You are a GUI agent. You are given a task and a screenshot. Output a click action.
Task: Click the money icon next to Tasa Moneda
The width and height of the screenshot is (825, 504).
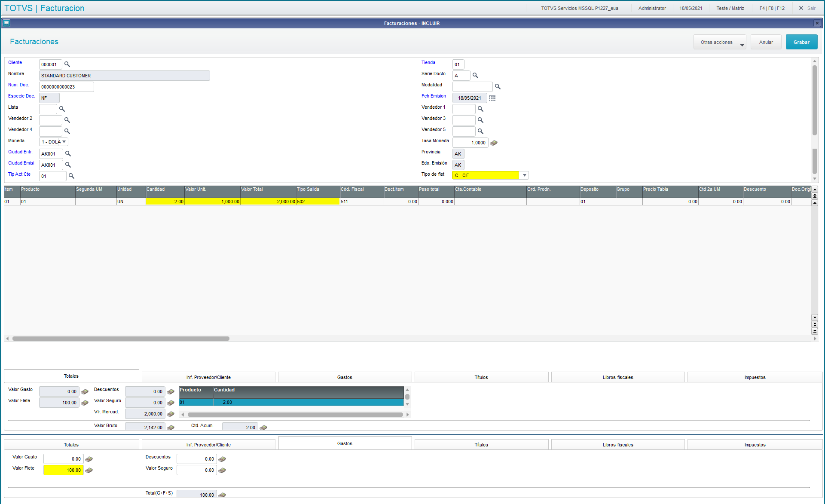point(494,143)
